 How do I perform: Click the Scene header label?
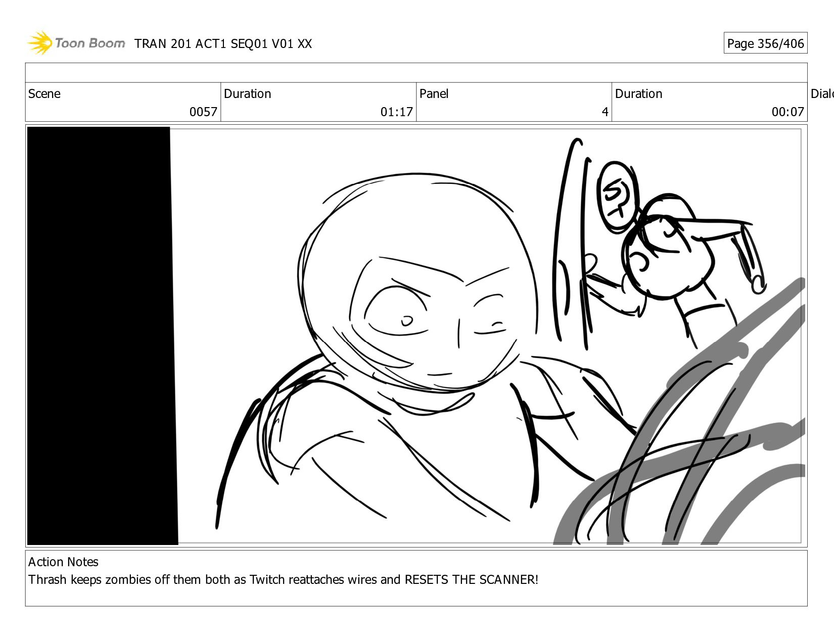pyautogui.click(x=44, y=94)
